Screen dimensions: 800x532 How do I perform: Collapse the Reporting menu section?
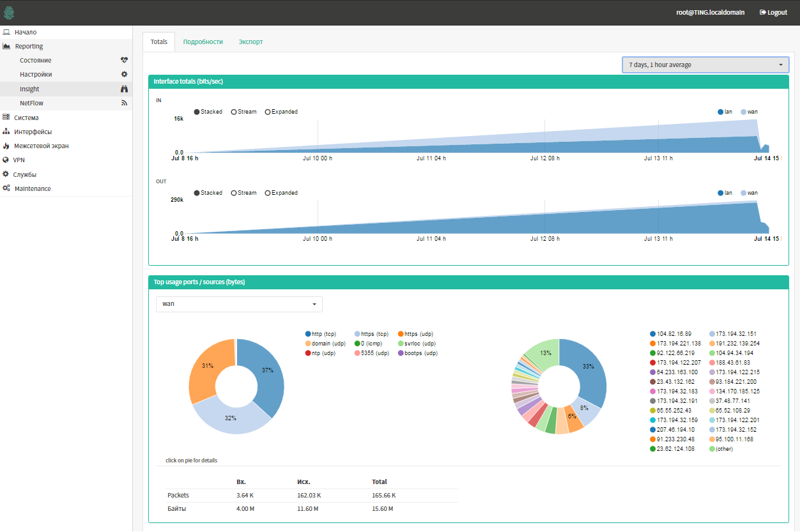(29, 45)
